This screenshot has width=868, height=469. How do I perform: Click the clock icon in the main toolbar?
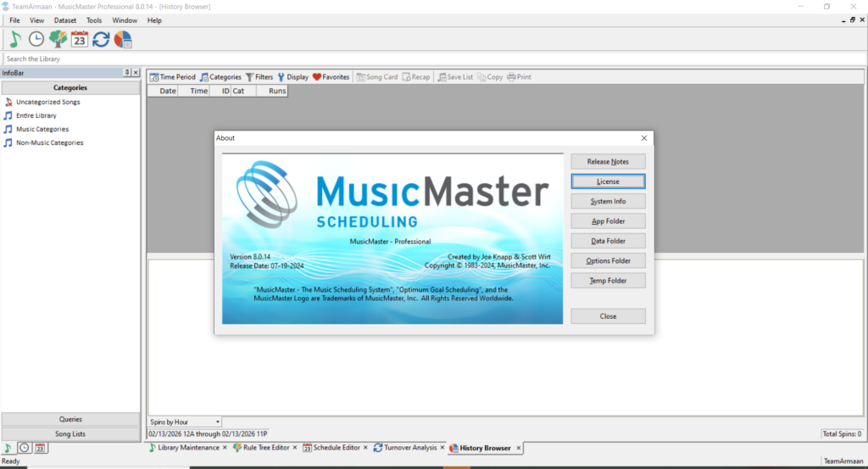click(x=36, y=39)
